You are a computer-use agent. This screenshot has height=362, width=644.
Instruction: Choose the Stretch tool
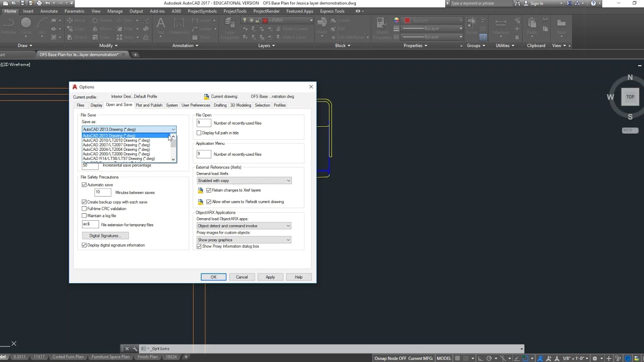click(x=76, y=37)
